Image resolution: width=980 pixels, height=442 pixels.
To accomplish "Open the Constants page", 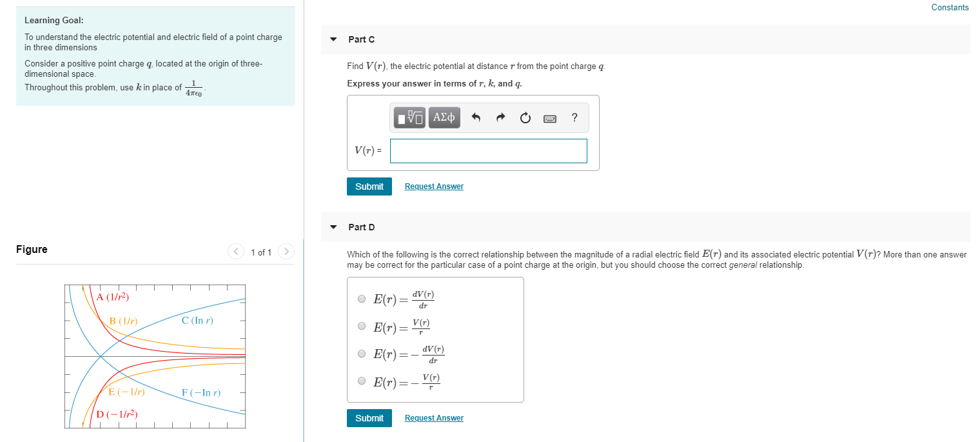I will (x=950, y=7).
